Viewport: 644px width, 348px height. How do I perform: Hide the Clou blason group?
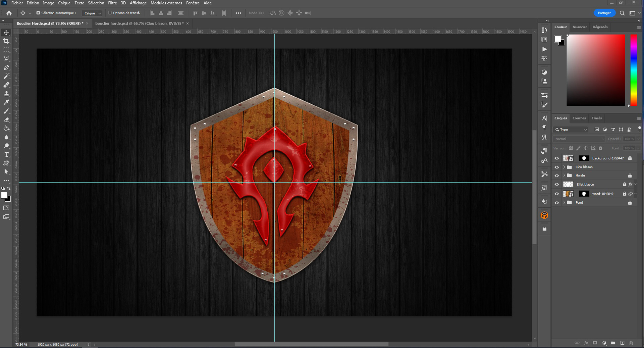(557, 167)
